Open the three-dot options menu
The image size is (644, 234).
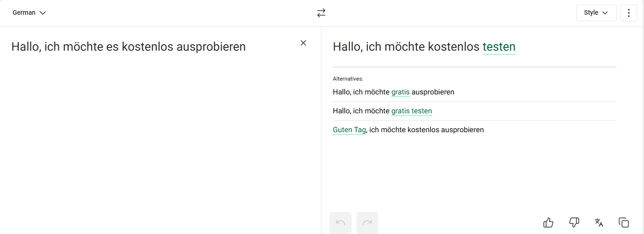(x=629, y=13)
